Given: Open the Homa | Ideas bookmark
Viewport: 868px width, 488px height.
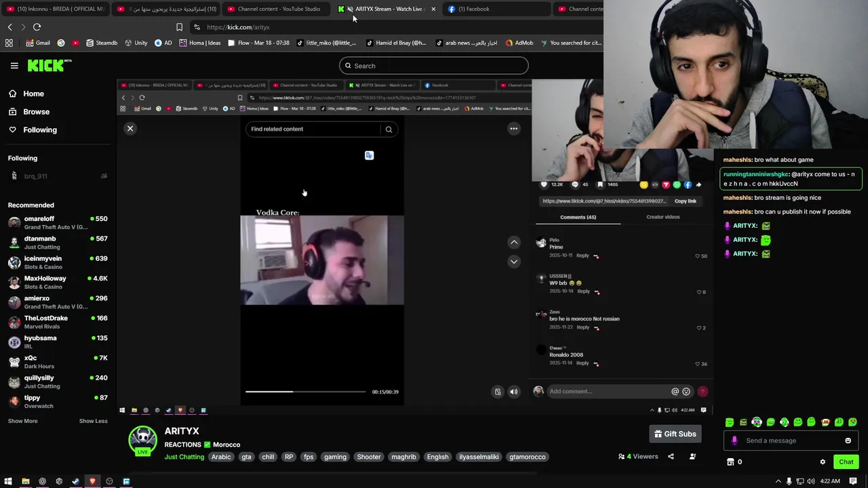Looking at the screenshot, I should point(199,43).
